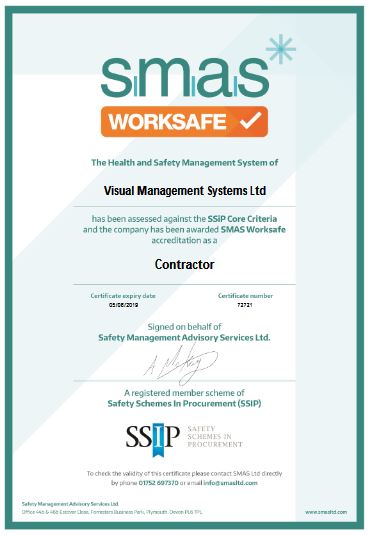Click the SMAS logo at top
Screen dimensions: 369x535
[185, 77]
